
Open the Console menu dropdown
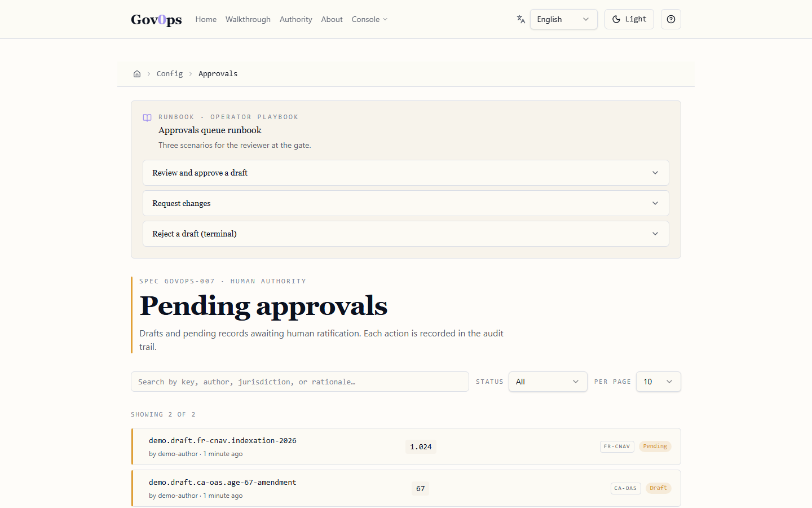tap(369, 19)
